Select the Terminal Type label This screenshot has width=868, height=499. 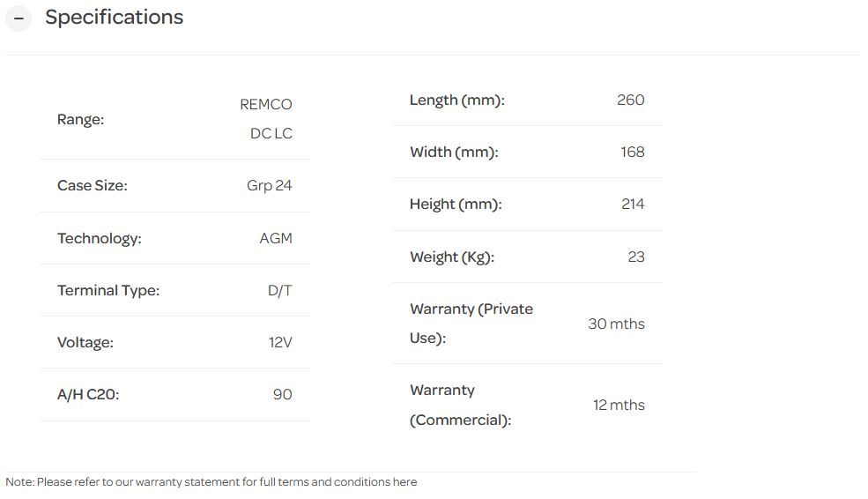click(x=108, y=290)
